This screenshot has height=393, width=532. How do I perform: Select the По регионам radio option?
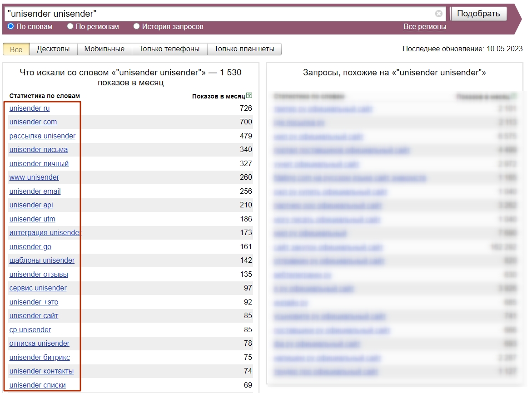(x=70, y=26)
